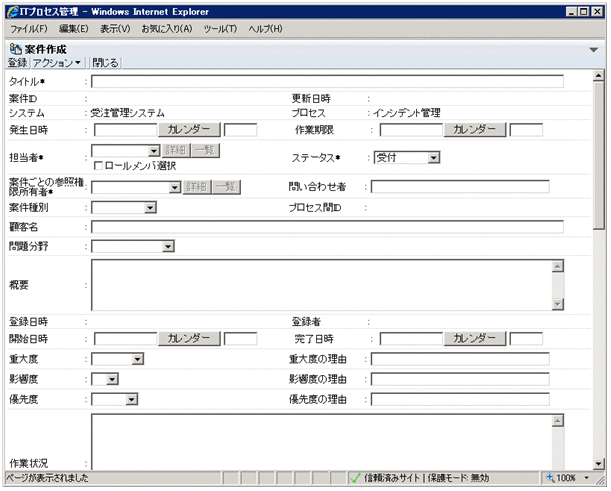
Task: Click the 顧客名 input field
Action: click(327, 227)
